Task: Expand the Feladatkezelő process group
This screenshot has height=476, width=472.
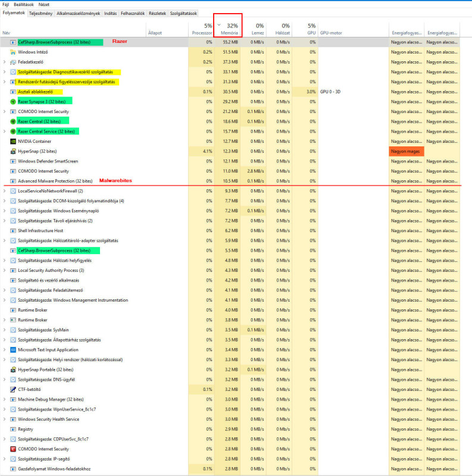Action: click(x=4, y=62)
